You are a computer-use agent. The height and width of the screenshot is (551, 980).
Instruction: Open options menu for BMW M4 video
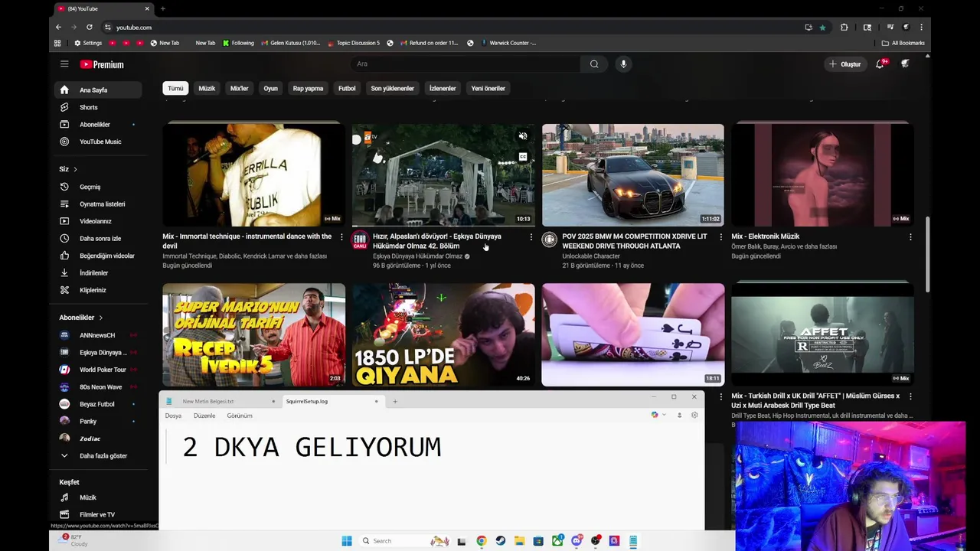[720, 237]
